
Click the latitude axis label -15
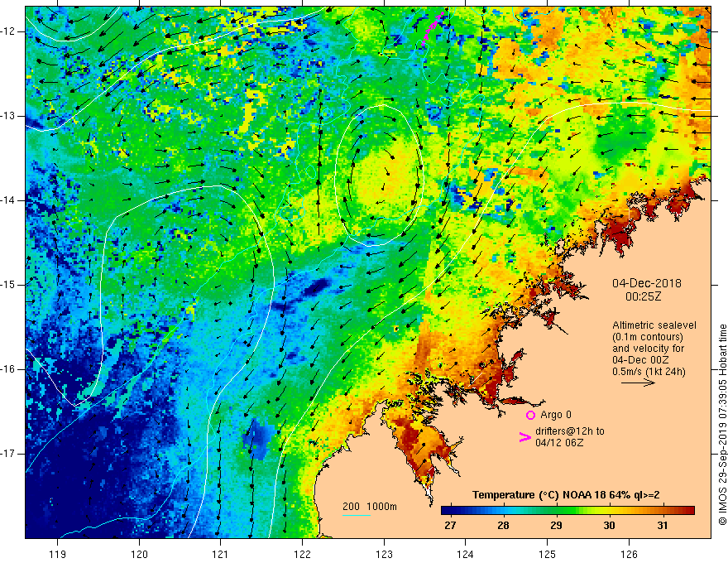(8, 285)
